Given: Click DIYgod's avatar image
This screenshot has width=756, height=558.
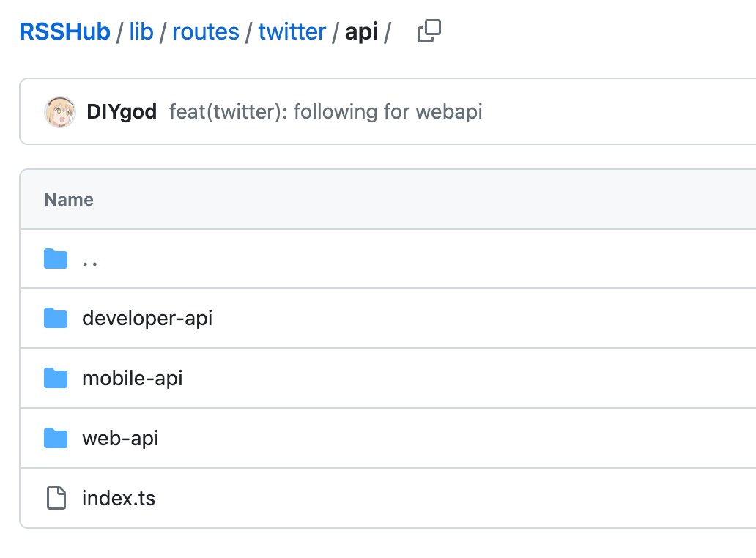Looking at the screenshot, I should pos(60,111).
